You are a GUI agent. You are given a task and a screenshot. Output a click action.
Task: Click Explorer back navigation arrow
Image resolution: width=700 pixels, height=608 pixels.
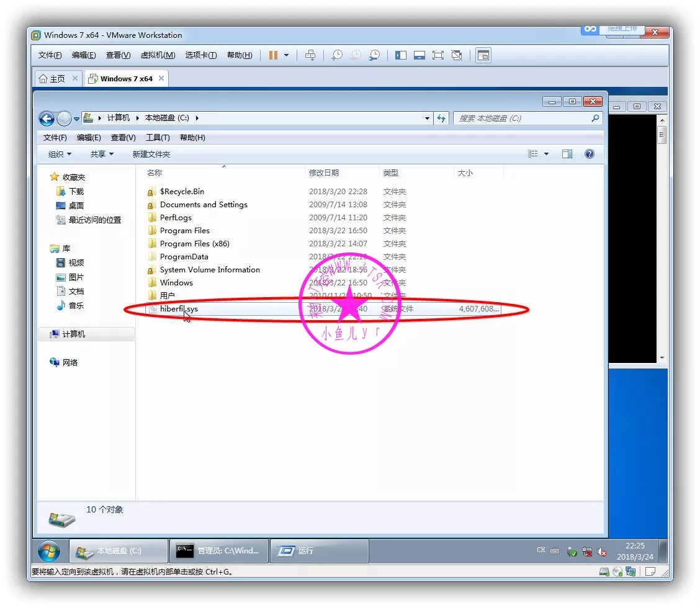[47, 118]
